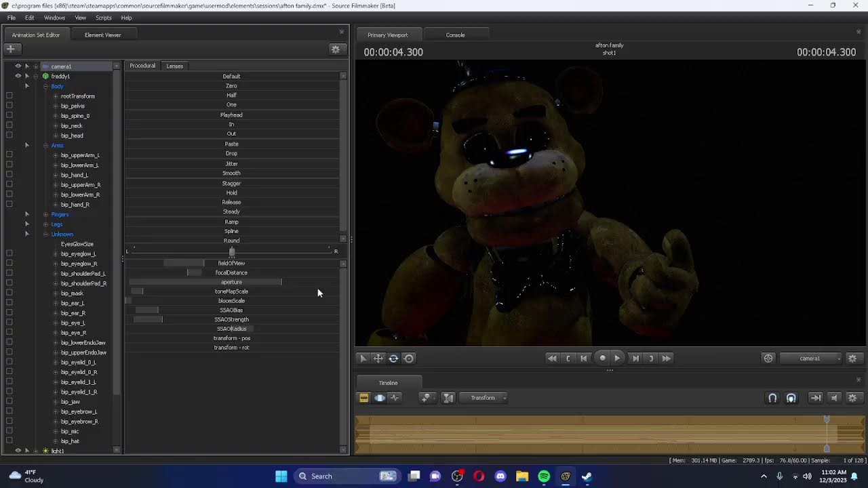
Task: Switch to the Graph Editor mode
Action: click(x=395, y=398)
